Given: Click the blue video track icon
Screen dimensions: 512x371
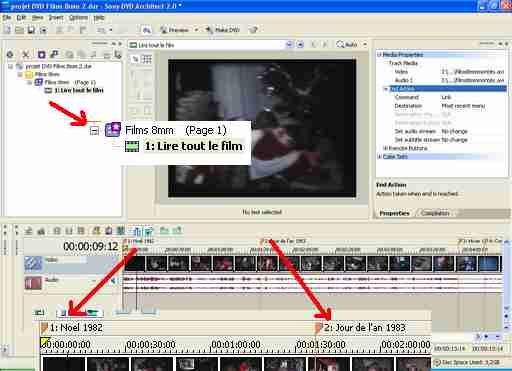Looking at the screenshot, I should coord(33,263).
